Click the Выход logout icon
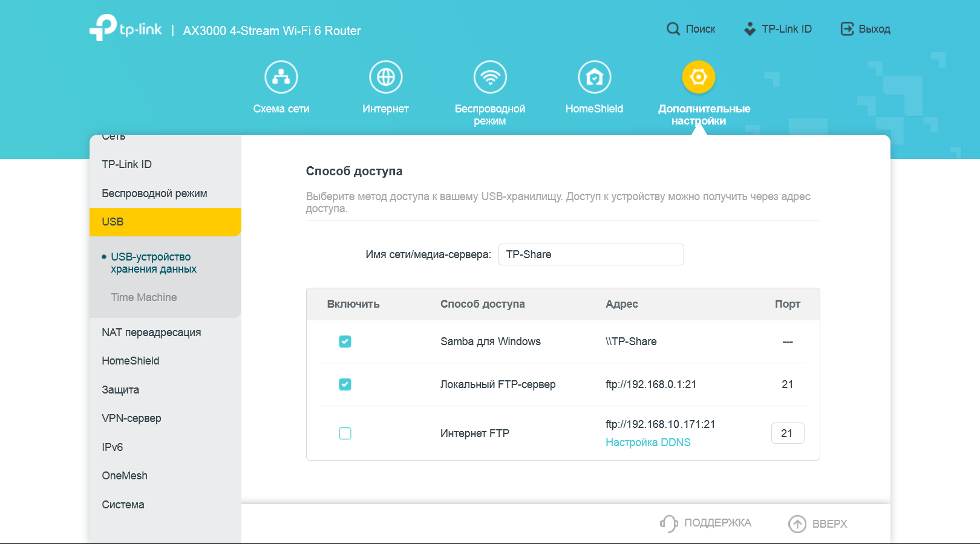 click(x=847, y=29)
